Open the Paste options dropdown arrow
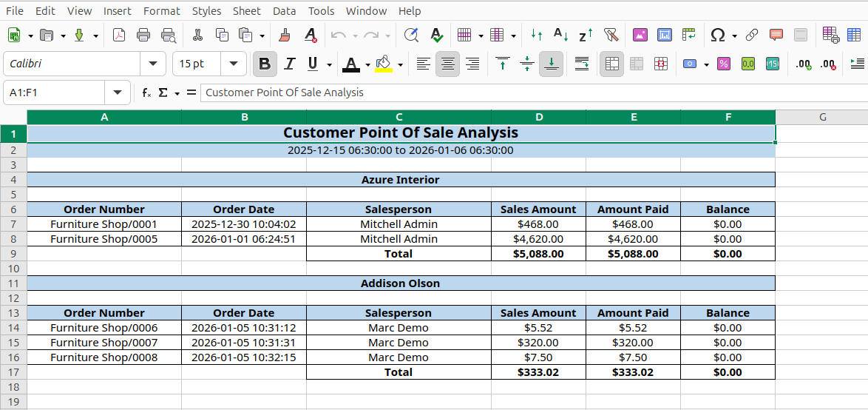Viewport: 868px width, 410px height. (x=262, y=36)
